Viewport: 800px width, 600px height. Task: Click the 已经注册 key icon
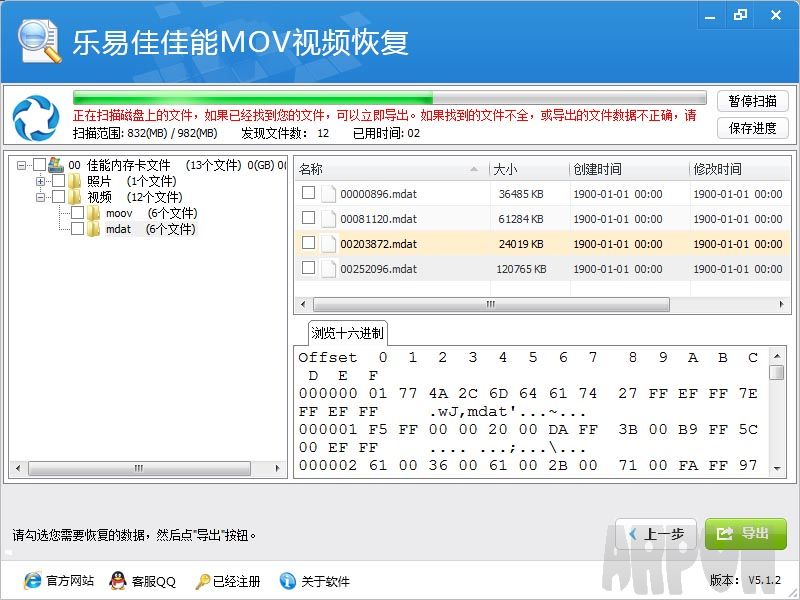click(x=201, y=581)
